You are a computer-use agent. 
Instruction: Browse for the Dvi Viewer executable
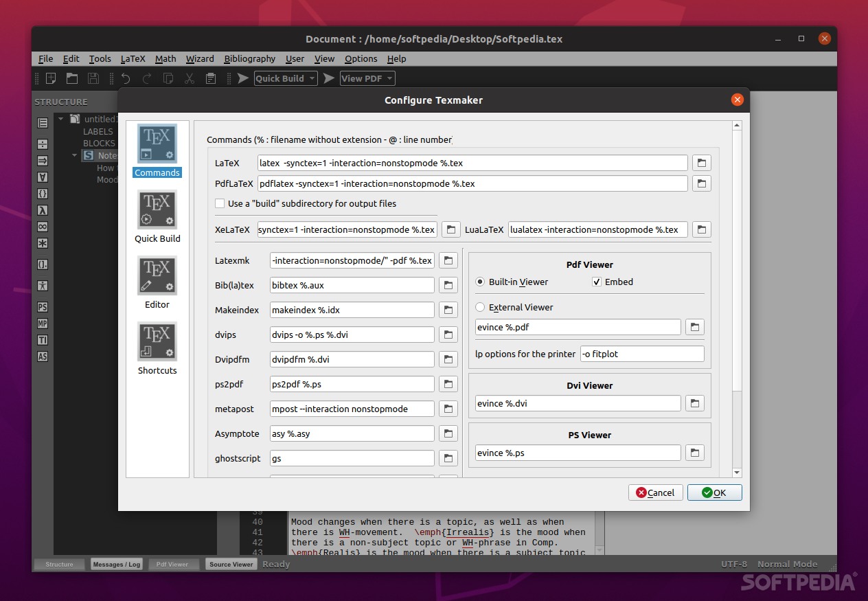click(694, 403)
